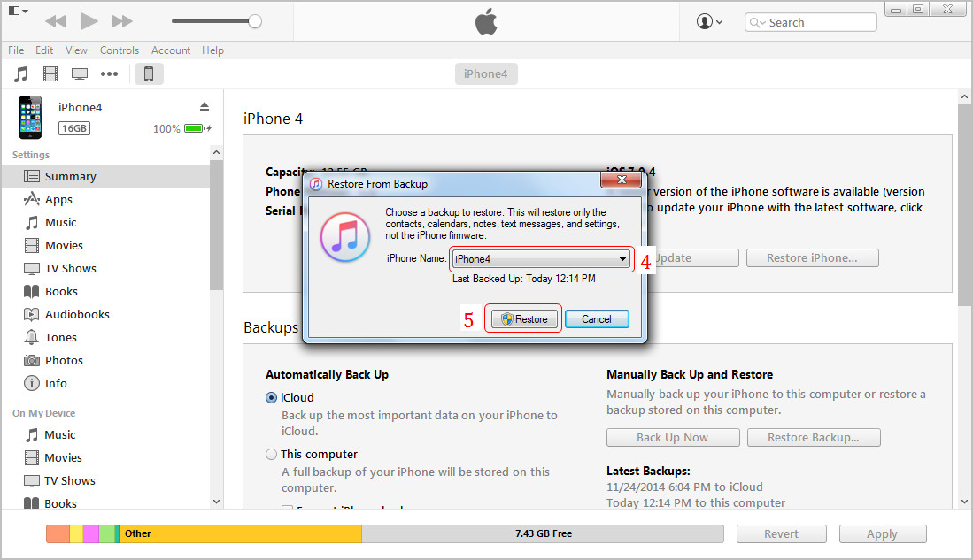
Task: Close the Restore From Backup dialog
Action: point(622,180)
